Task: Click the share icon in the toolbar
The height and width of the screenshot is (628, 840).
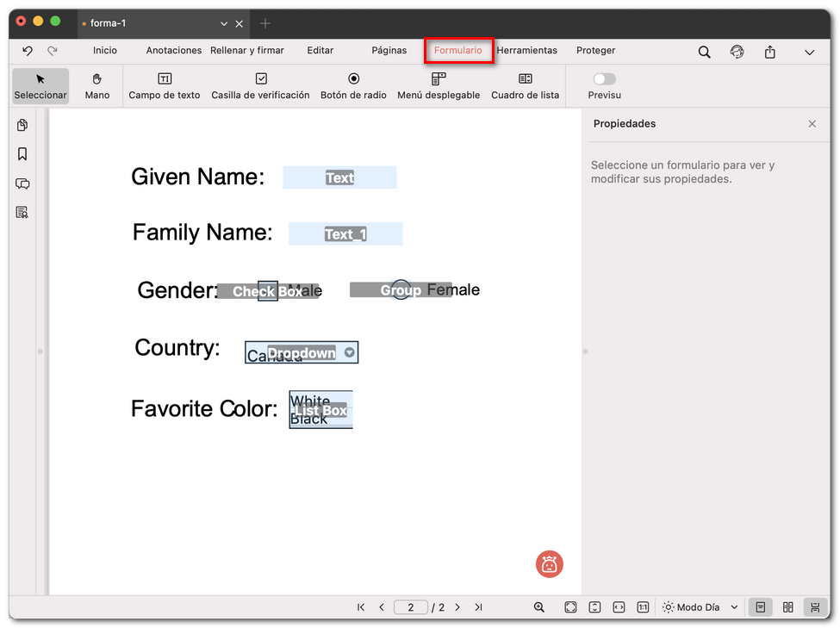Action: (x=769, y=52)
